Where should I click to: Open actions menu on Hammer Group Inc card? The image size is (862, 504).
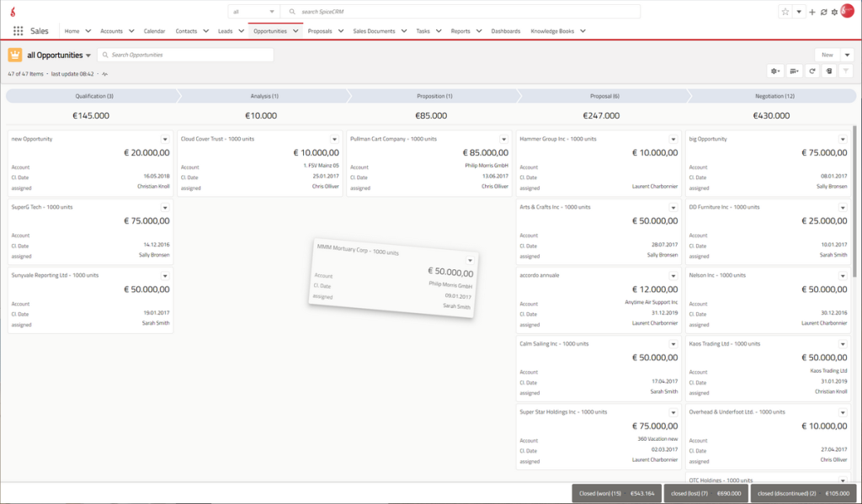point(673,139)
